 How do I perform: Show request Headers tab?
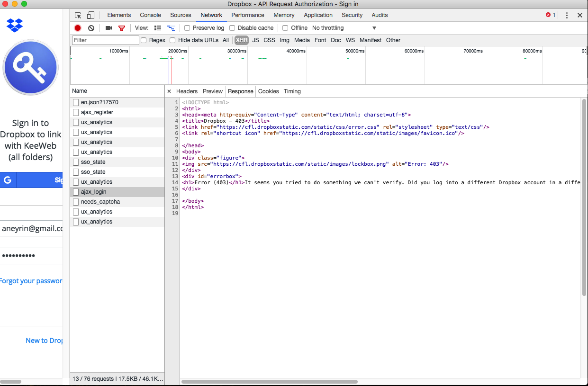[x=187, y=91]
